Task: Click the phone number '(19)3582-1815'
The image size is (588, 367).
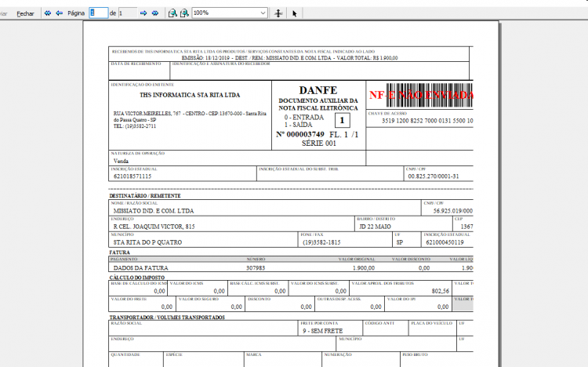Action: point(321,243)
